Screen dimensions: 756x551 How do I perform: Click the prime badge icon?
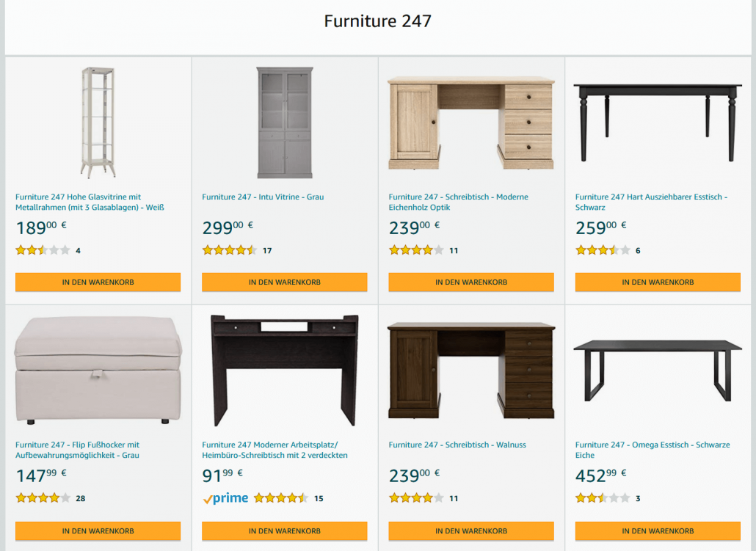(x=225, y=498)
